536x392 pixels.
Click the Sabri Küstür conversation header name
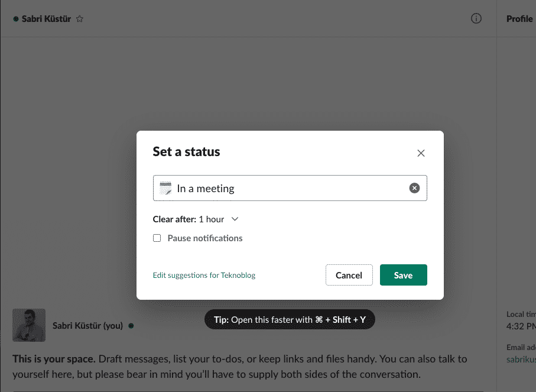pyautogui.click(x=46, y=19)
